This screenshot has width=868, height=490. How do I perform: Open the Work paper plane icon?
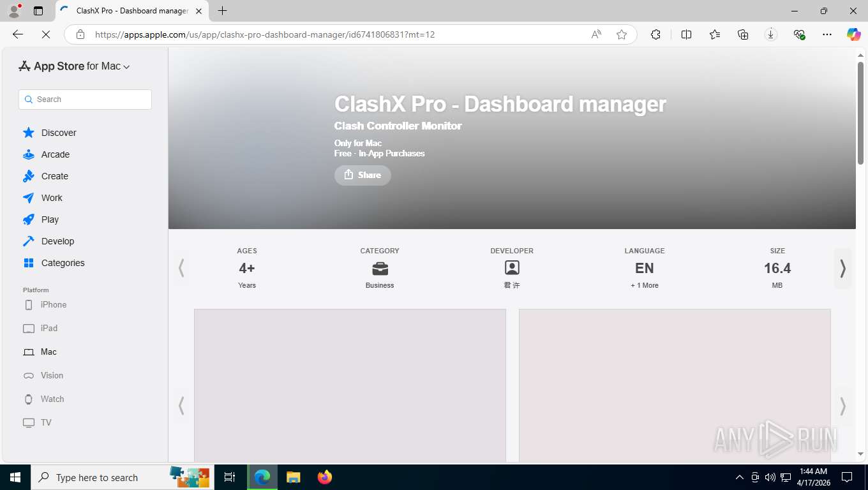tap(29, 198)
